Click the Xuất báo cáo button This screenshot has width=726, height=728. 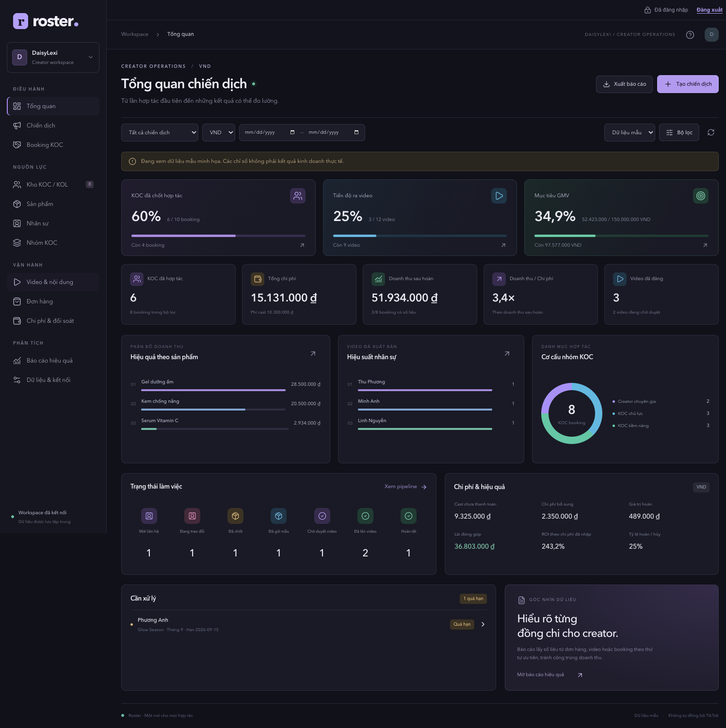click(625, 84)
